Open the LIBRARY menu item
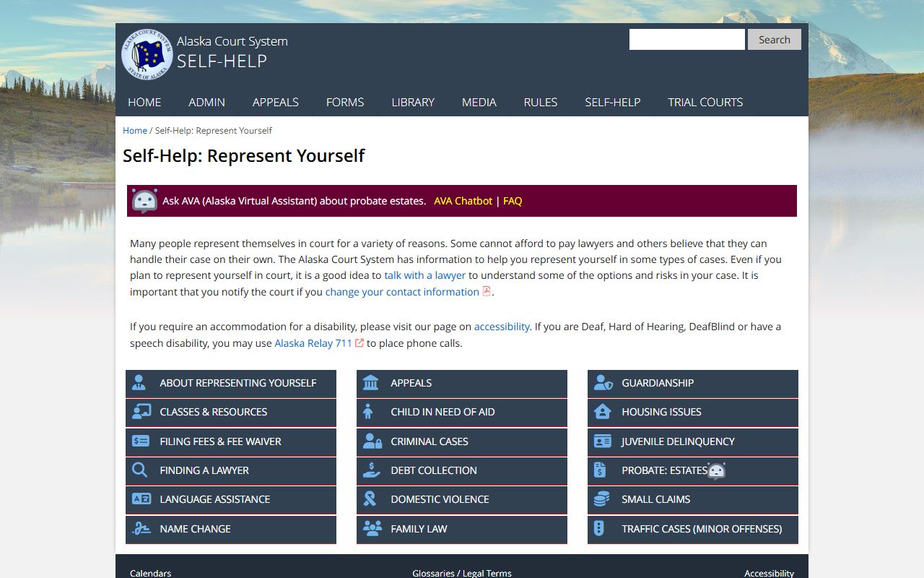The width and height of the screenshot is (924, 578). [413, 102]
